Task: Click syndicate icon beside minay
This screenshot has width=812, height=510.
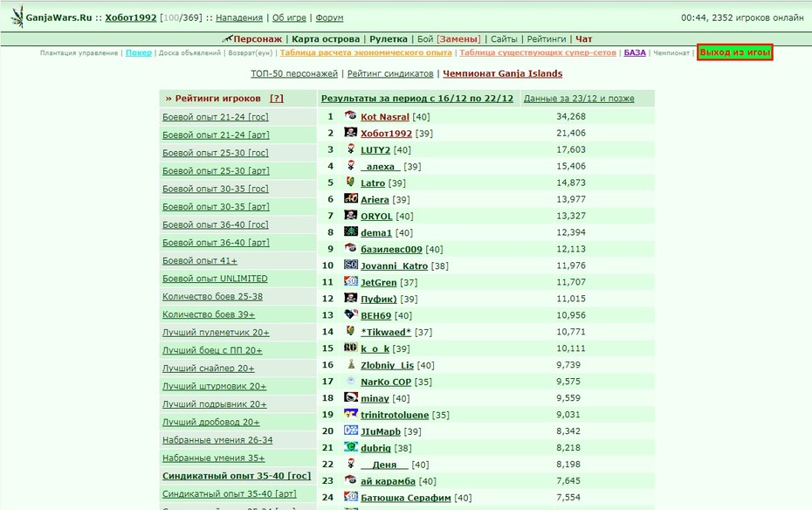Action: click(x=351, y=397)
